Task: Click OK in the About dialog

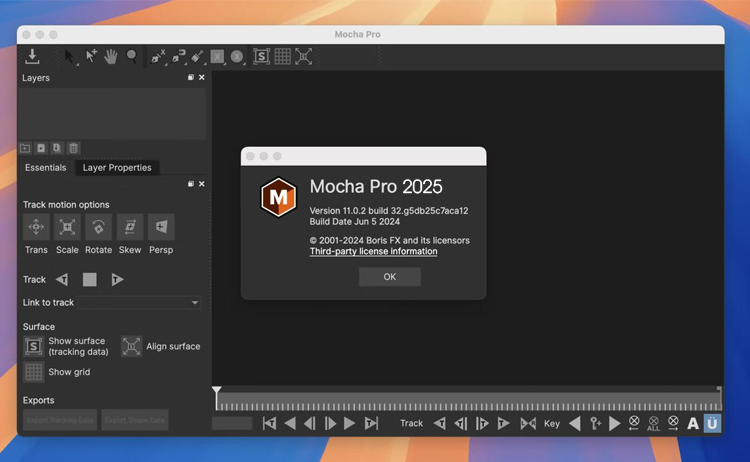Action: click(x=389, y=277)
